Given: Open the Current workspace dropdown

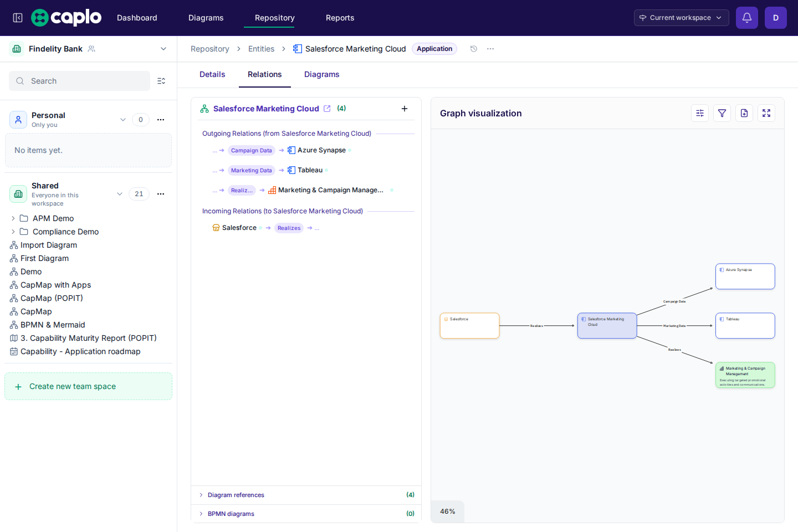Looking at the screenshot, I should coord(681,18).
